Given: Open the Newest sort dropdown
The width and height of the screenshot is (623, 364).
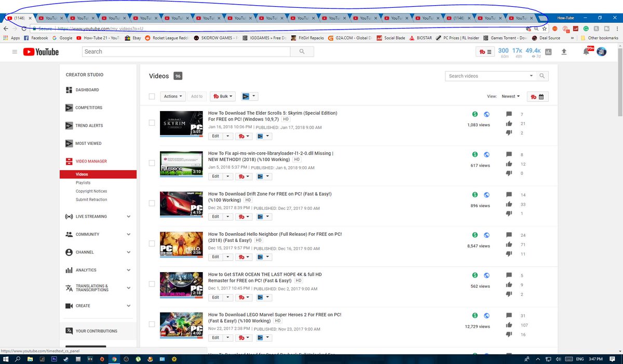Looking at the screenshot, I should coord(511,97).
